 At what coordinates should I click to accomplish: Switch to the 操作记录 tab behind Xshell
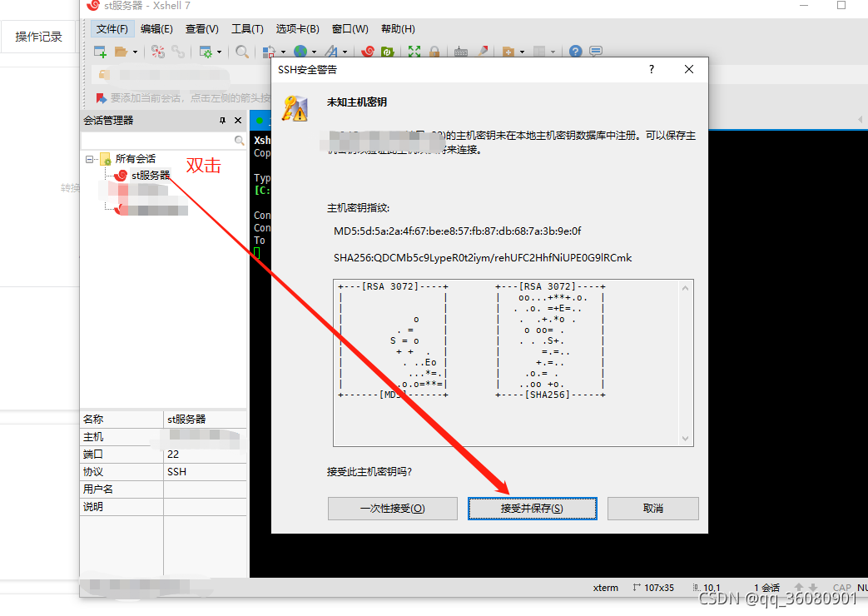click(x=38, y=37)
